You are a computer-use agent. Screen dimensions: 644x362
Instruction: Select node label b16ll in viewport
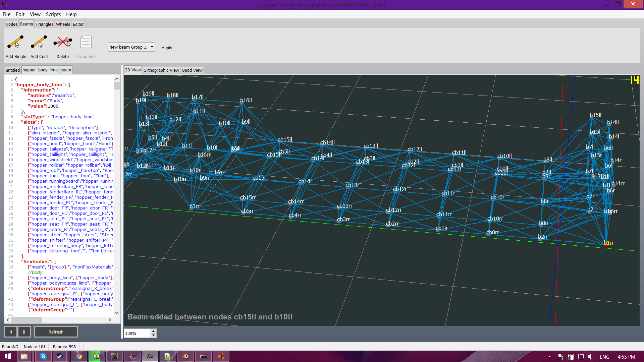(246, 100)
